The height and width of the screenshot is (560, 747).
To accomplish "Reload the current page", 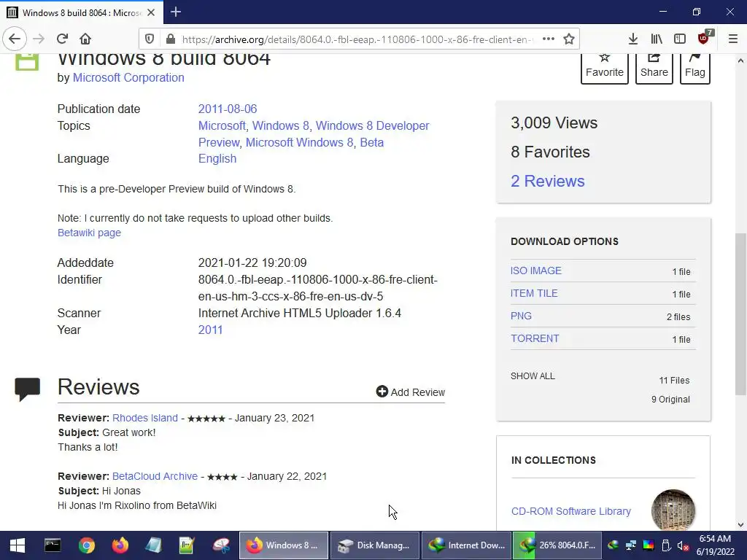I will (x=62, y=39).
